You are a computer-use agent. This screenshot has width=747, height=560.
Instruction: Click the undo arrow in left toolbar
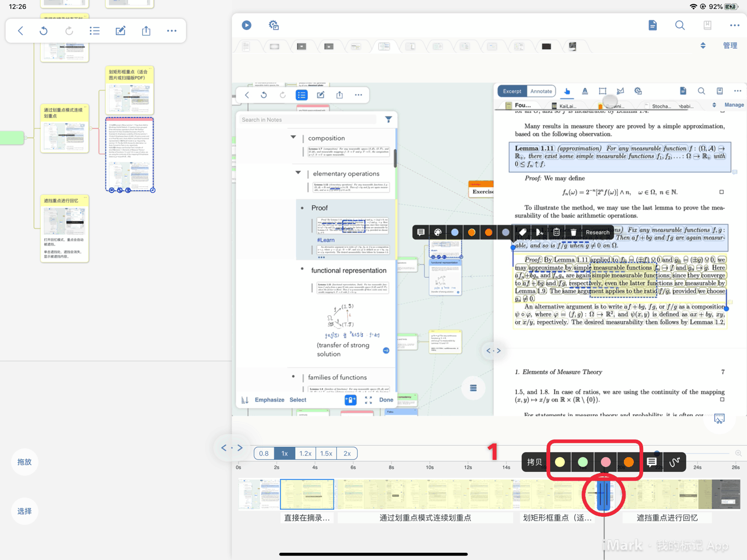(44, 31)
